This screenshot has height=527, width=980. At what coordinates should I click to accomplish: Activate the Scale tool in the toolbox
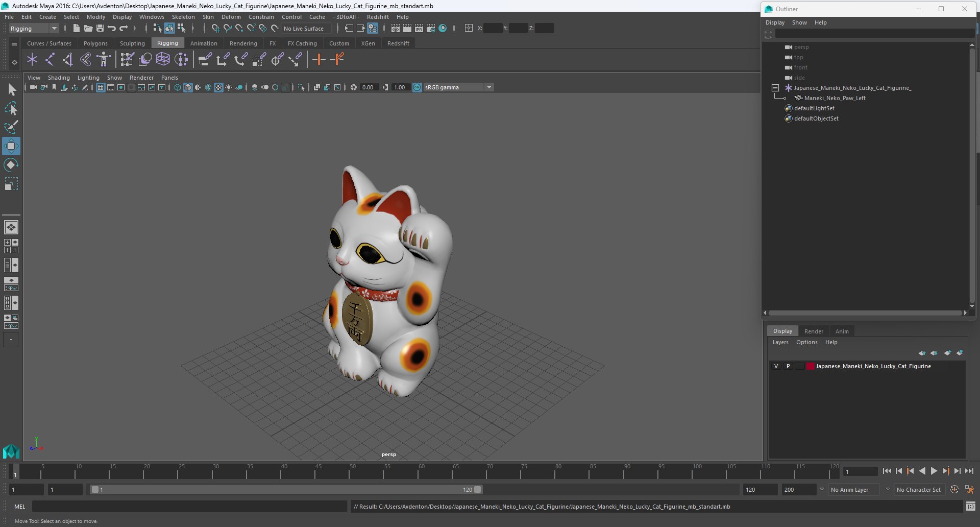tap(11, 184)
